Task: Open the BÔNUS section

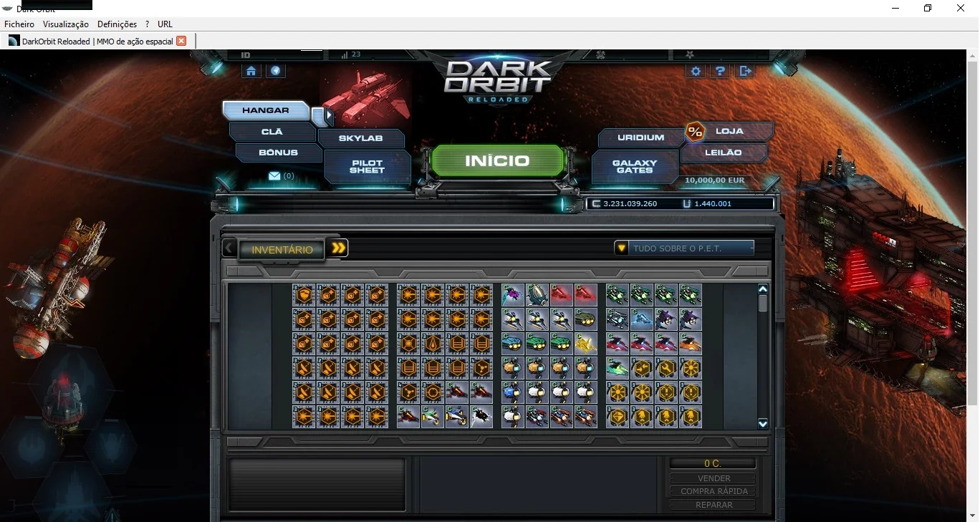Action: click(278, 153)
